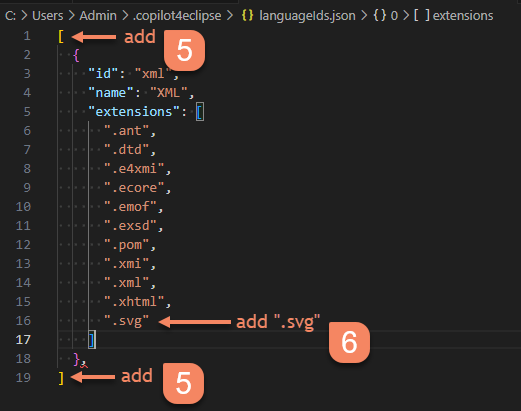Click the closing bracket on line 19
The height and width of the screenshot is (411, 521).
pos(61,378)
